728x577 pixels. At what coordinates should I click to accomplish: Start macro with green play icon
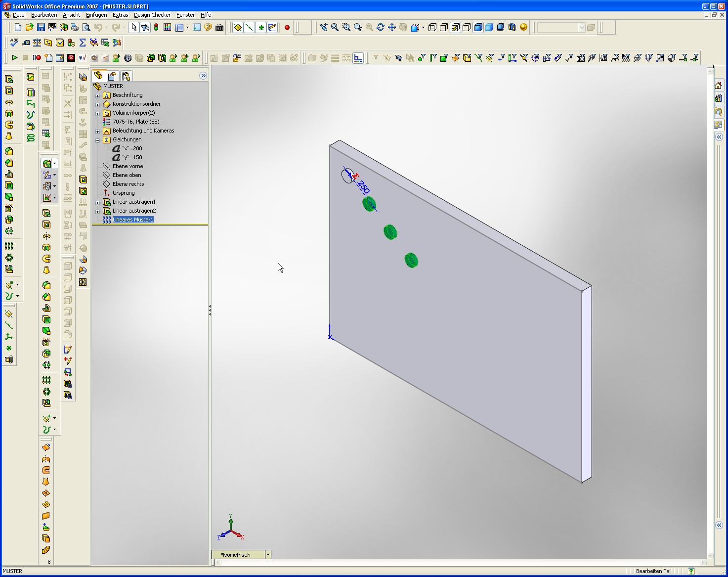(x=14, y=58)
